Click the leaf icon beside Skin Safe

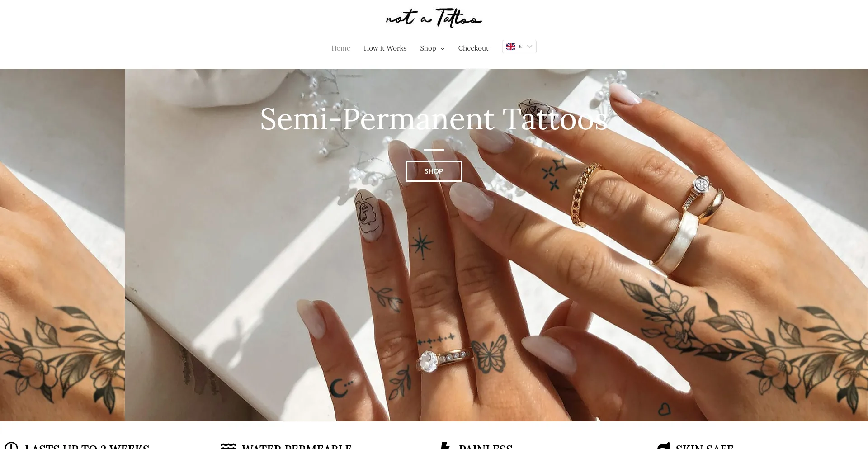pyautogui.click(x=664, y=445)
